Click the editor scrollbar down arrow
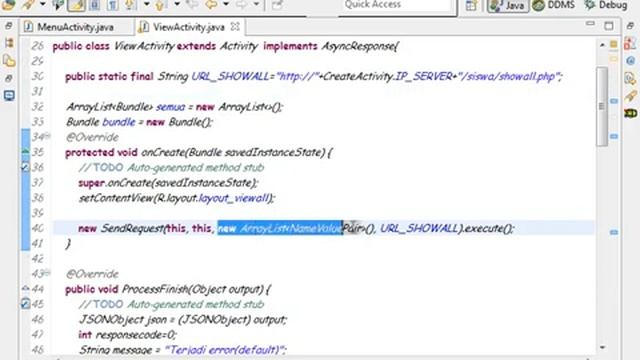This screenshot has width=640, height=360. point(602,347)
